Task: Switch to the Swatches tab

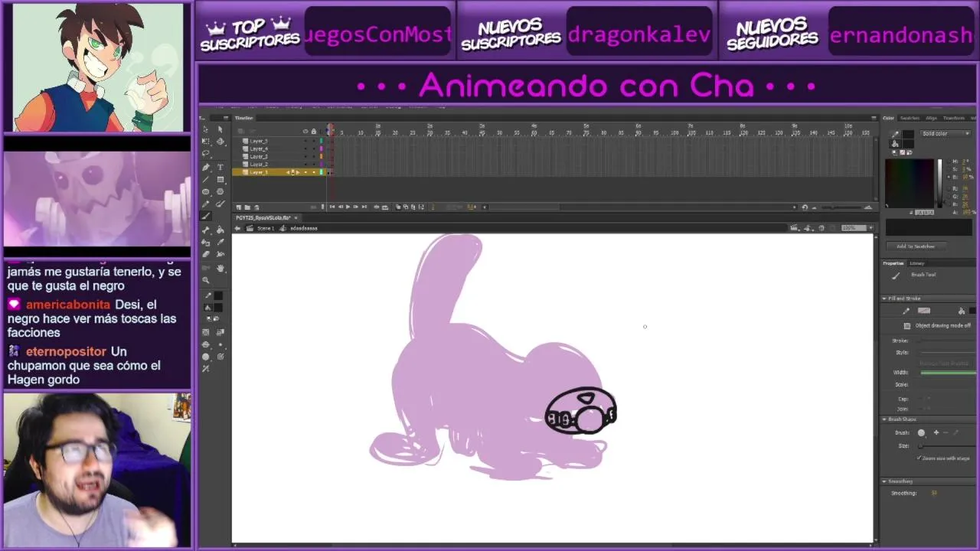Action: 910,118
